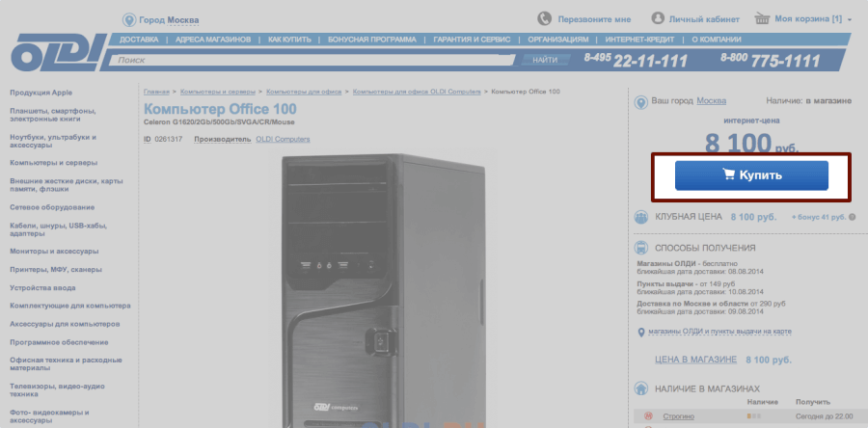This screenshot has width=868, height=428.
Task: Click the shopping basket icon in the header
Action: click(762, 18)
